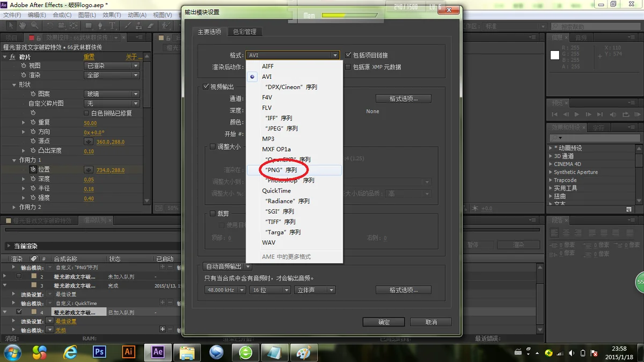
Task: Check render box for queue item 2
Action: [x=19, y=276]
